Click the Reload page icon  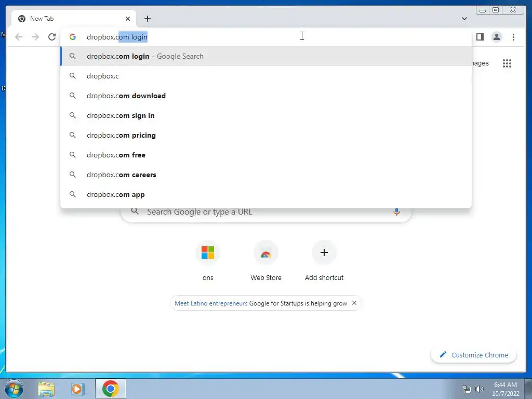point(52,37)
